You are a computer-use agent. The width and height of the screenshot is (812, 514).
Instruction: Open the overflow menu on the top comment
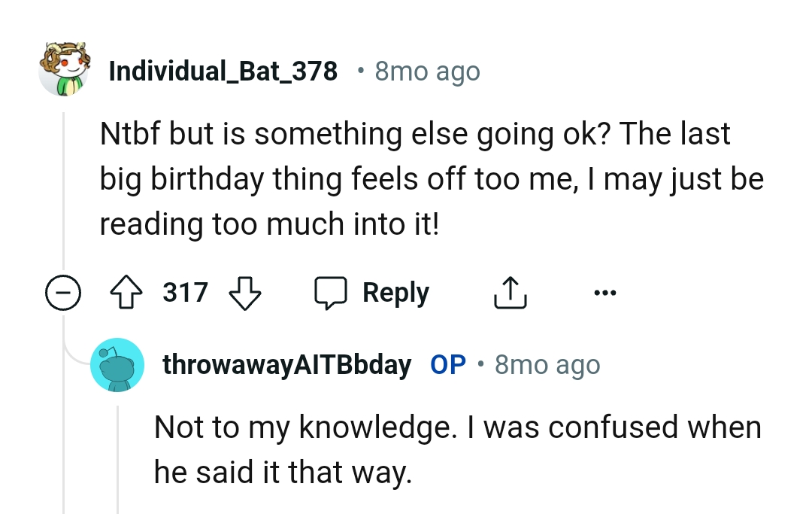606,292
